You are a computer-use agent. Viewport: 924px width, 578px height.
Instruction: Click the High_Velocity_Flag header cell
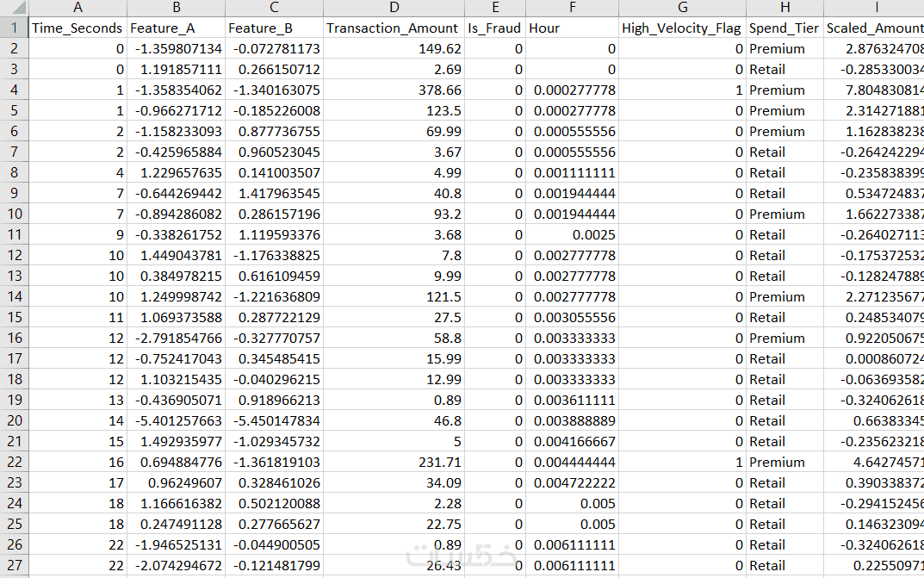coord(682,28)
